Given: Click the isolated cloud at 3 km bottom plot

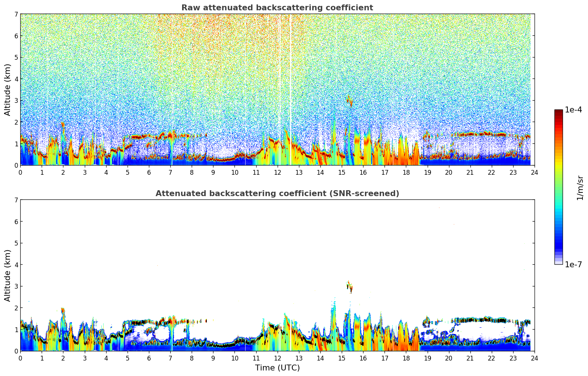Looking at the screenshot, I should coord(349,287).
